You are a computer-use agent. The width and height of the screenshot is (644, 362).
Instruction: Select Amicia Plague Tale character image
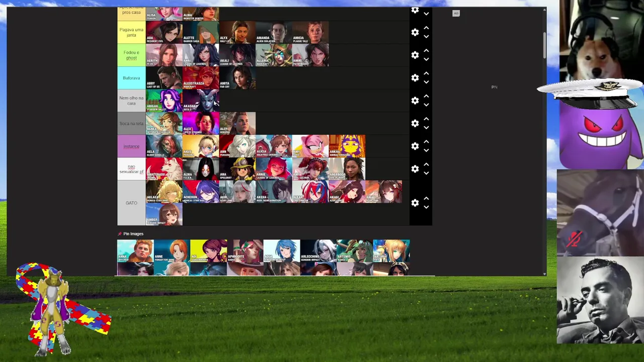[310, 32]
